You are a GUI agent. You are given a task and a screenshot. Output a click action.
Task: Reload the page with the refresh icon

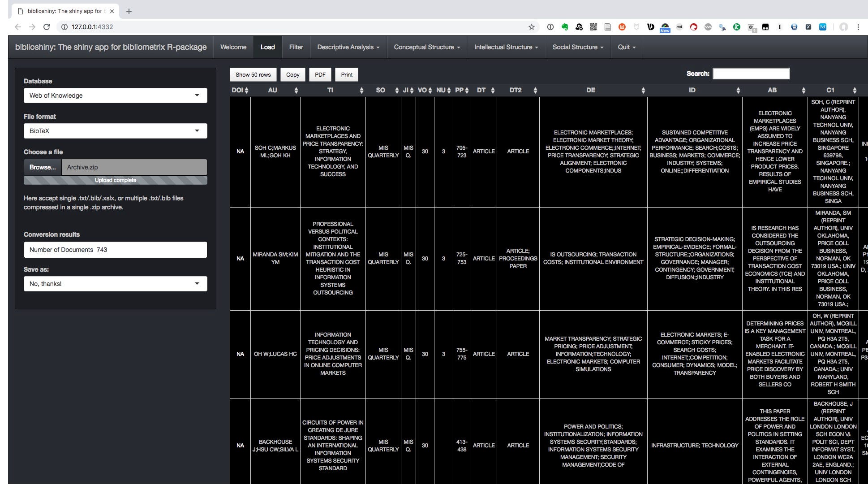(x=47, y=27)
